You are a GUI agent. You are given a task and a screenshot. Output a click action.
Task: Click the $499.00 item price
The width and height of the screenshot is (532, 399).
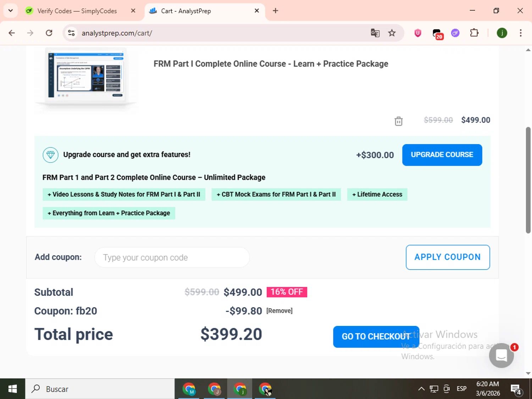pos(476,120)
